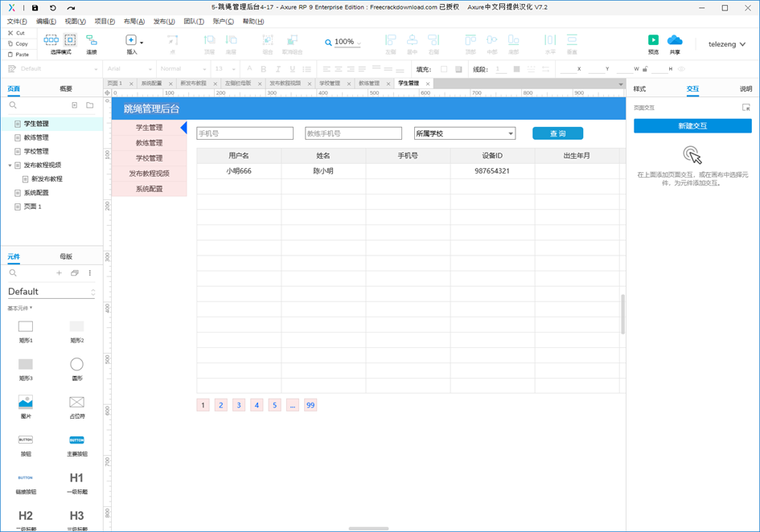This screenshot has width=760, height=532.
Task: Toggle the hidden eye visibility icon
Action: (x=681, y=69)
